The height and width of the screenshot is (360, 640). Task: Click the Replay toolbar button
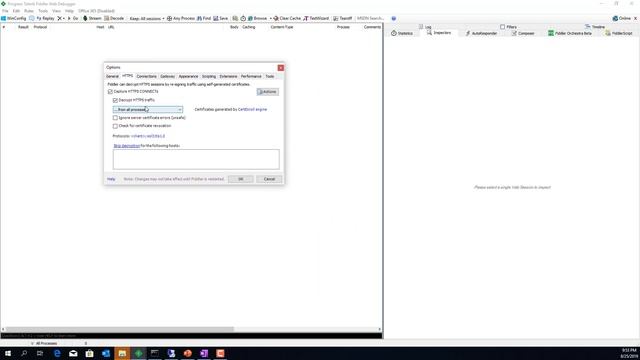tap(45, 18)
